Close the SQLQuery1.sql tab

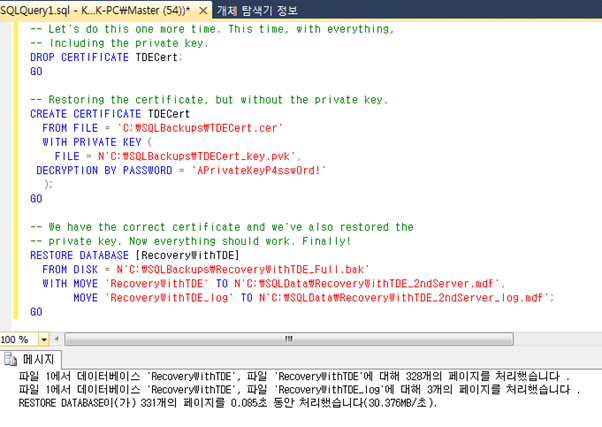click(203, 11)
